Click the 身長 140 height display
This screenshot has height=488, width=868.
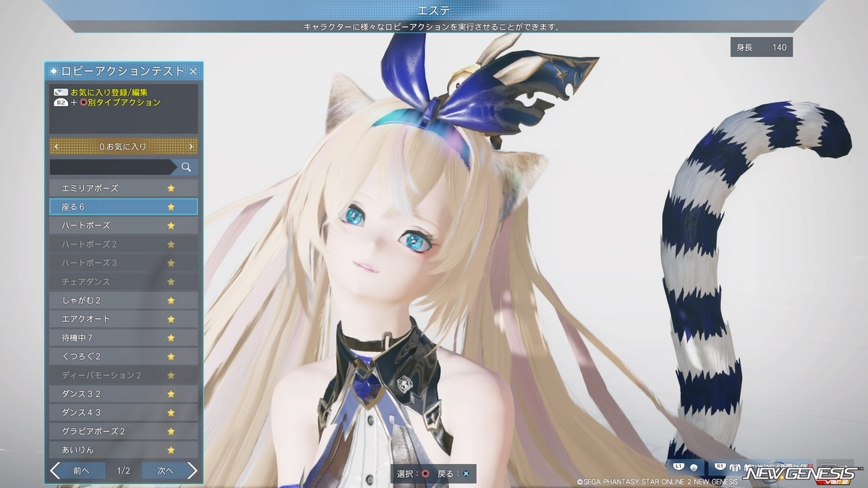761,48
